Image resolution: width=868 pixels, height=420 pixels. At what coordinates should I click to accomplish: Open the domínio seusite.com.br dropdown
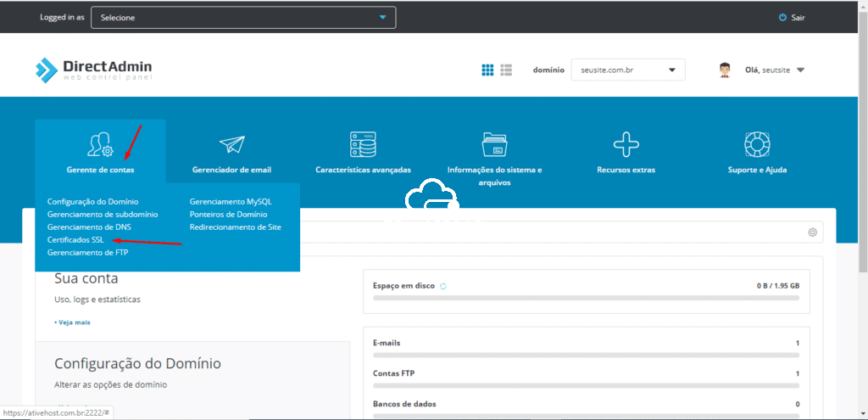[x=627, y=70]
